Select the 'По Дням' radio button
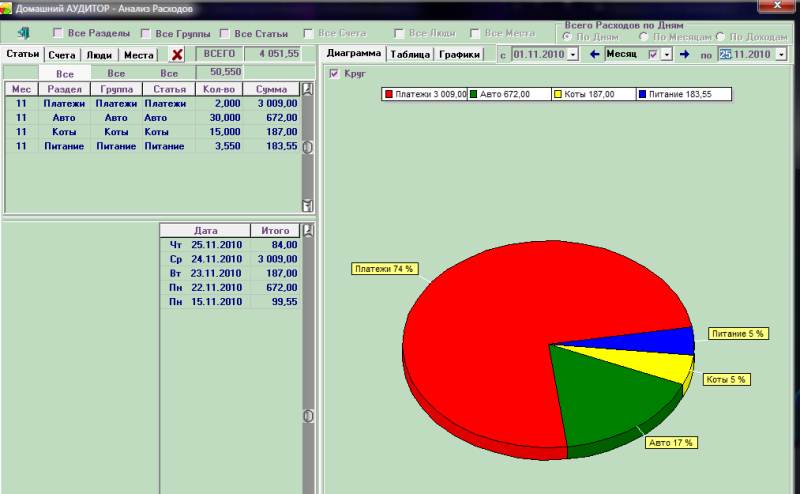Screen dimensions: 800x494 click(568, 35)
